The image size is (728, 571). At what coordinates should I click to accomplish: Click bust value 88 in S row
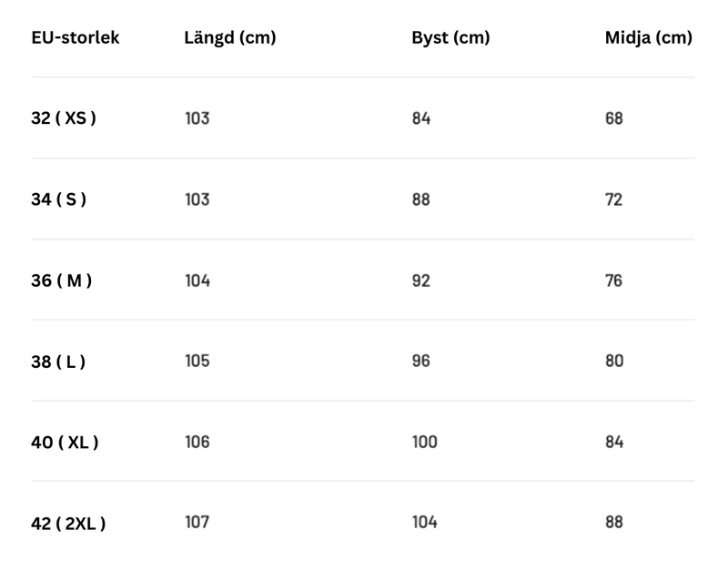click(421, 199)
